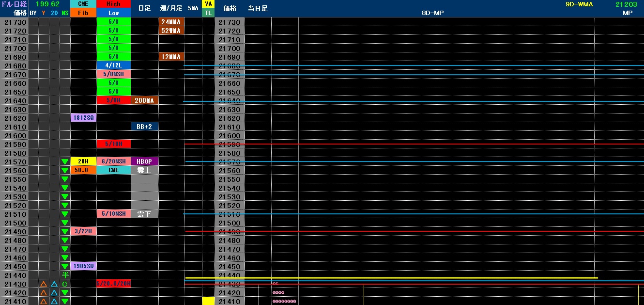Click the green down triangle in the 21410 row
Image resolution: width=644 pixels, height=305 pixels.
(x=65, y=301)
